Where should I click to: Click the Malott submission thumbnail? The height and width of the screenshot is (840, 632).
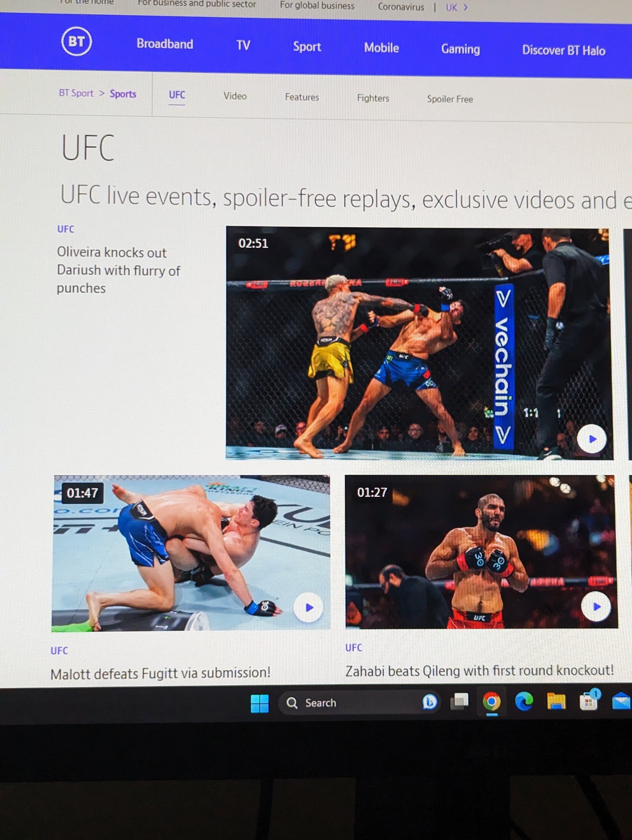coord(191,553)
